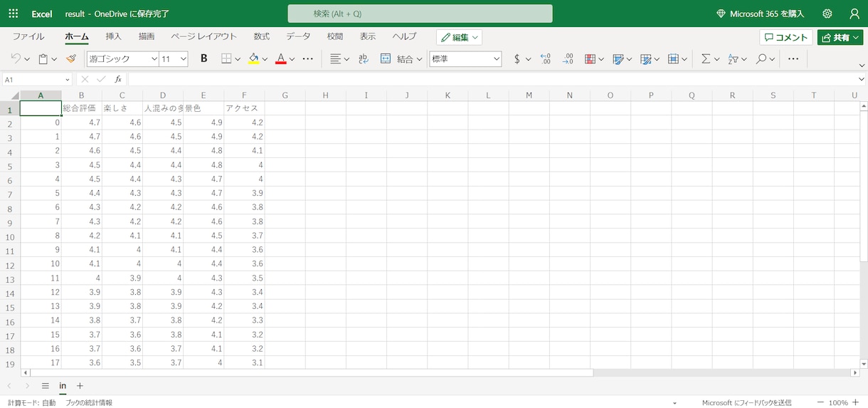The height and width of the screenshot is (408, 868).
Task: Click the Undo arrow icon
Action: (16, 59)
